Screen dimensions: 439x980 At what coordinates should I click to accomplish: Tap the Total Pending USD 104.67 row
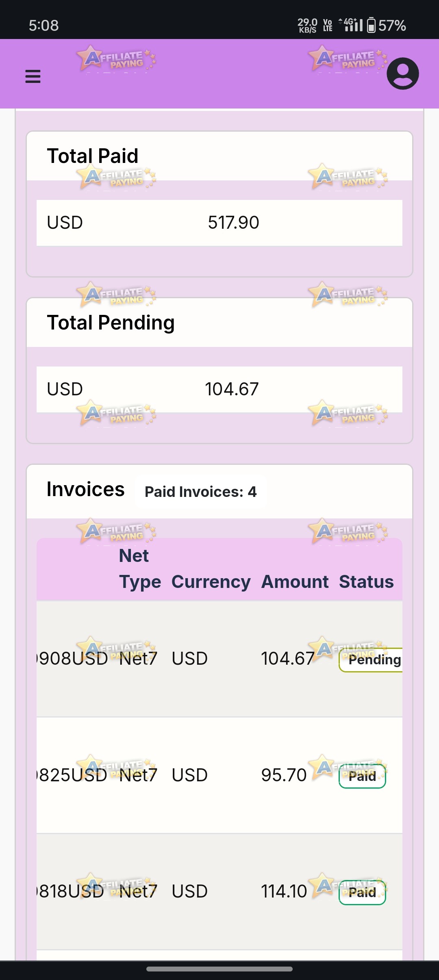[x=219, y=389]
